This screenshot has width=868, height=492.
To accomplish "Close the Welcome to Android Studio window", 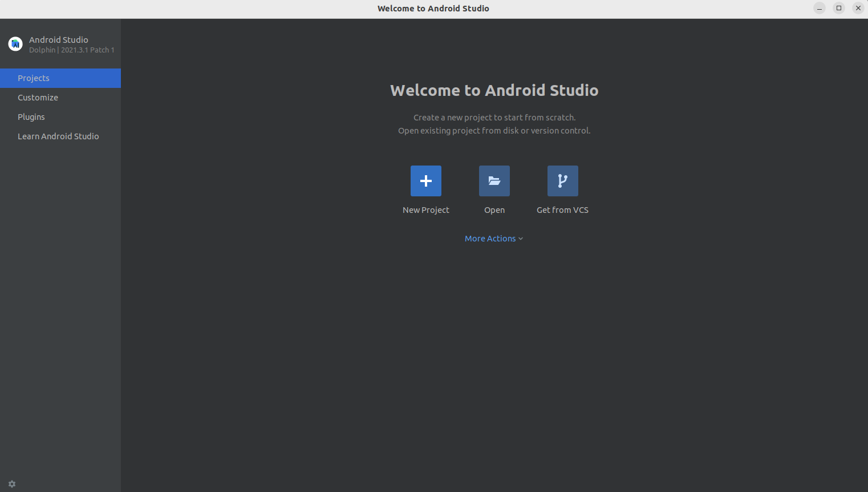I will pos(858,7).
